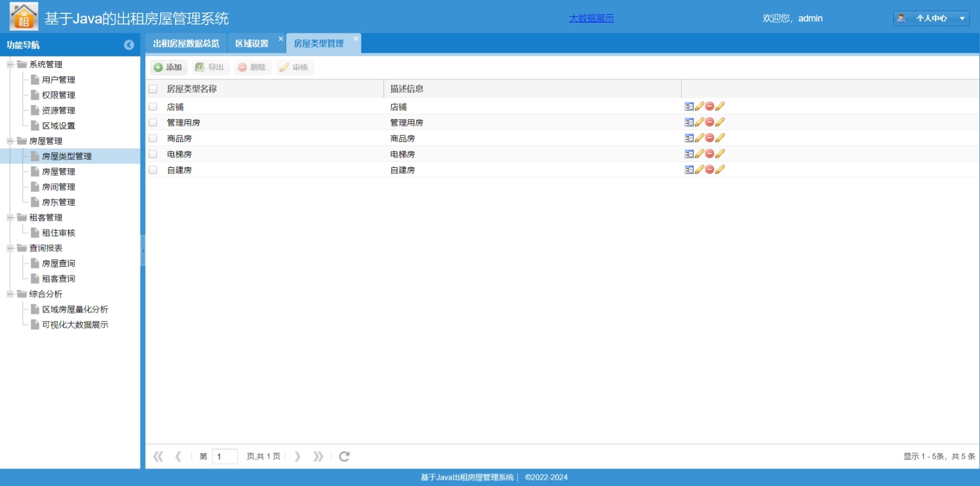Screen dimensions: 980x486
Task: Check the checkbox for 自建房 row
Action: (x=153, y=170)
